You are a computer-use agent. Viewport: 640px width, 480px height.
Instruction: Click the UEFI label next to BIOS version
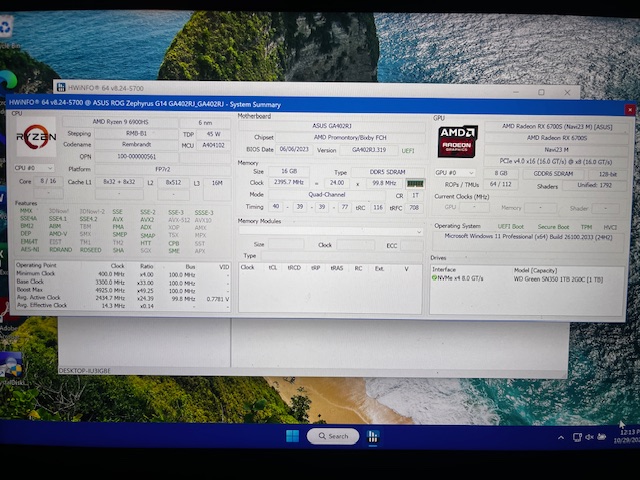coord(409,150)
